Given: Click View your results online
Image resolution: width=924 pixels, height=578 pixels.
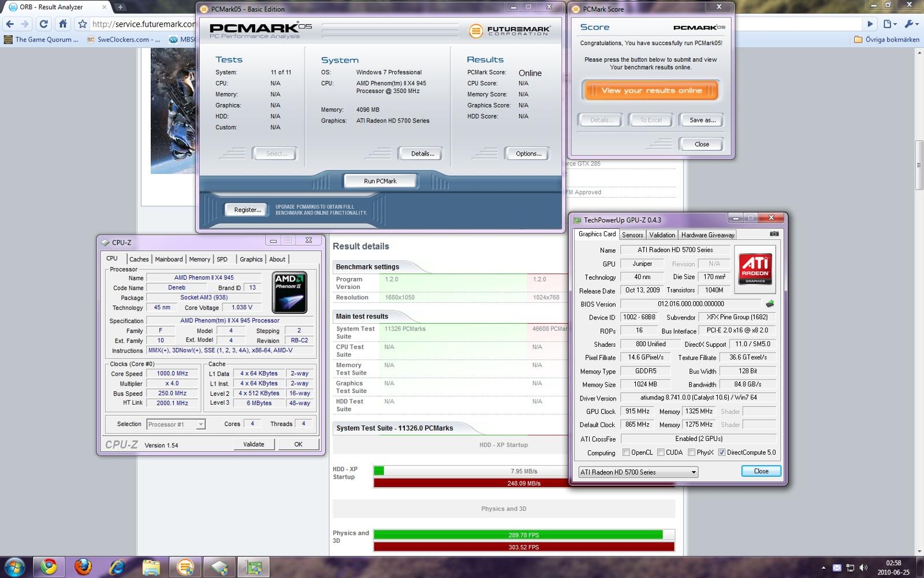Looking at the screenshot, I should (x=651, y=90).
